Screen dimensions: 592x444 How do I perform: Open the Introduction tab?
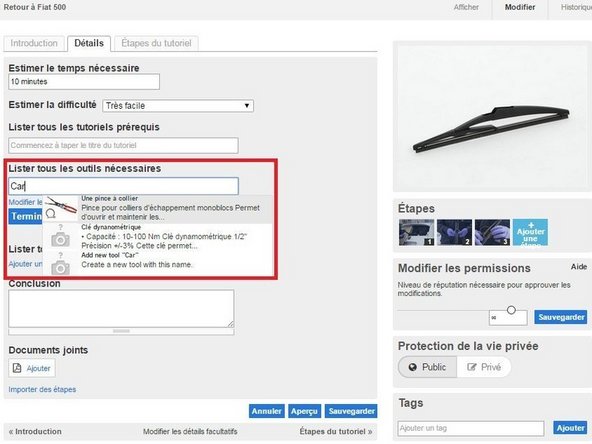pos(34,43)
